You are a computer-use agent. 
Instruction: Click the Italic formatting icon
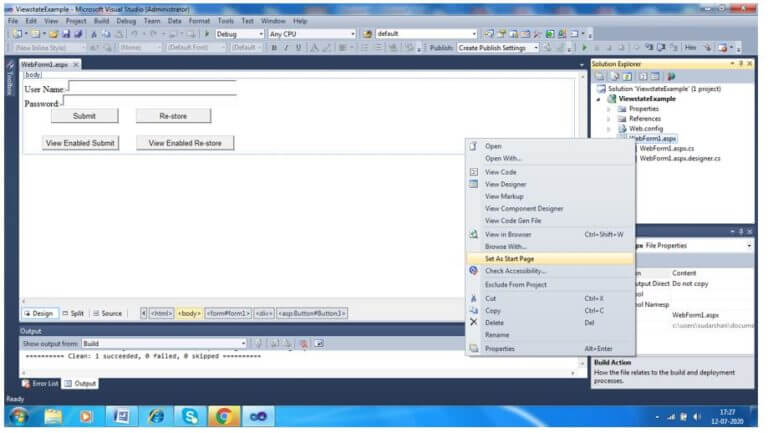(x=286, y=48)
